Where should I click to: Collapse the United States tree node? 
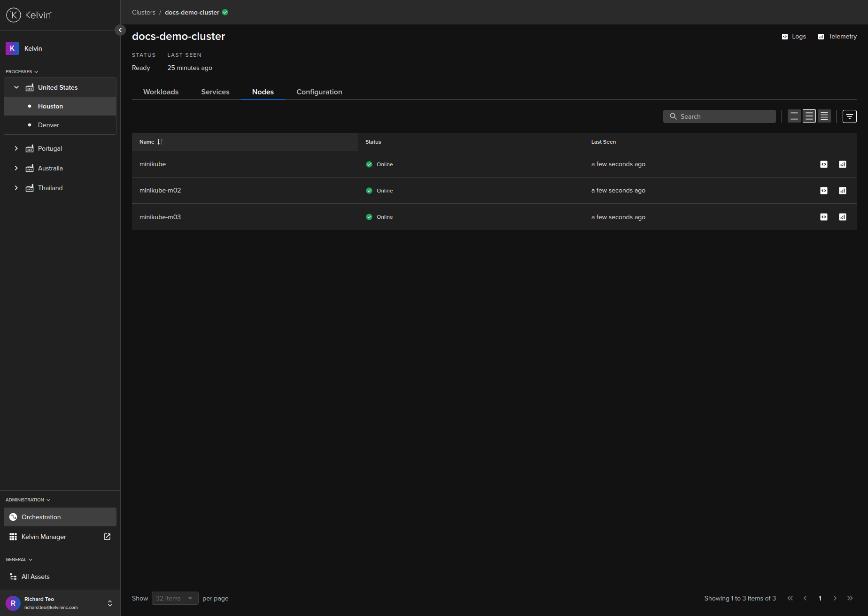16,87
